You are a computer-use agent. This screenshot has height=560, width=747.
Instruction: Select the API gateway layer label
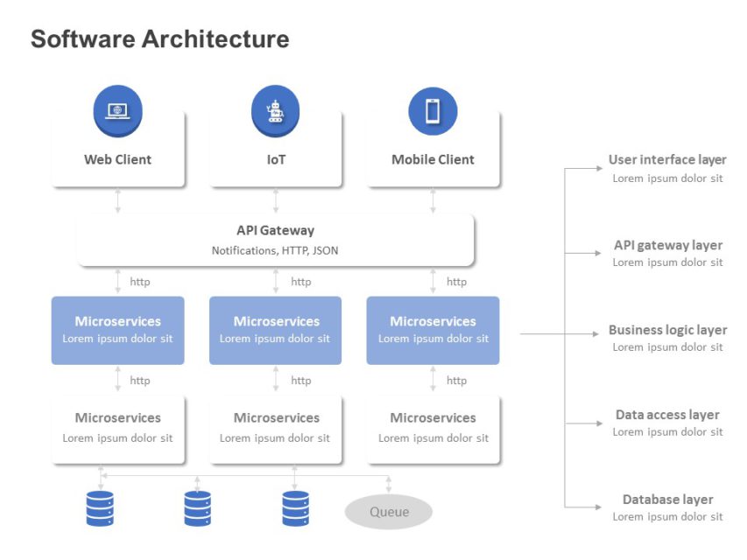(x=667, y=245)
